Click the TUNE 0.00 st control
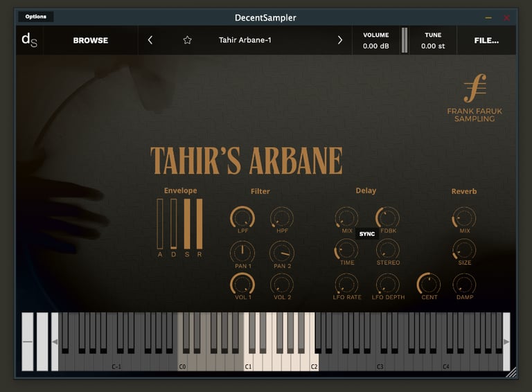This screenshot has width=532, height=392. pyautogui.click(x=433, y=40)
